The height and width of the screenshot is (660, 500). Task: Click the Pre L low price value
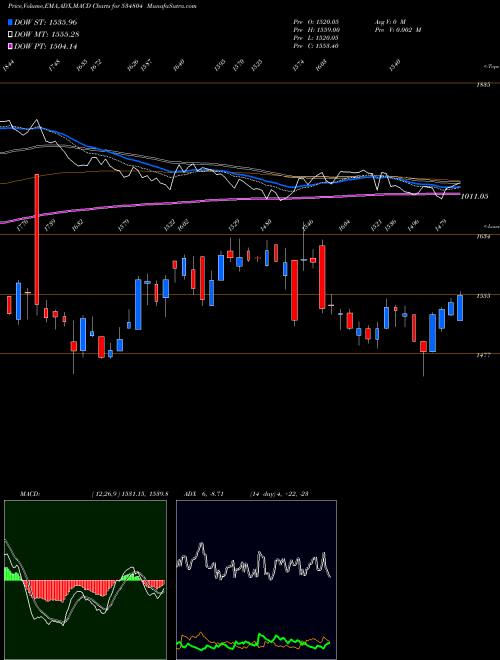[329, 38]
